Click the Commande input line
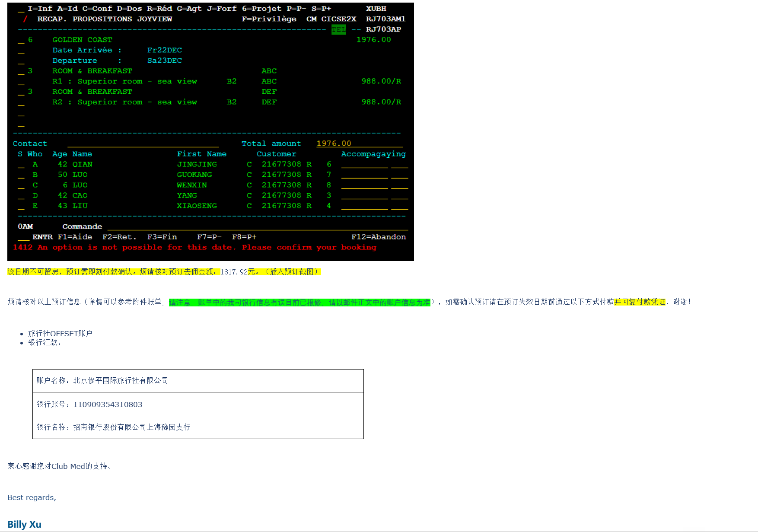 257,226
